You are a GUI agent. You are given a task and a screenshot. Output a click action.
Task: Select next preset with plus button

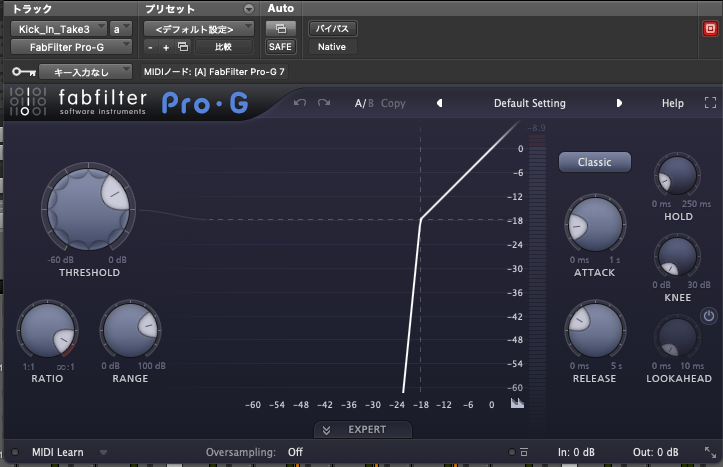pyautogui.click(x=166, y=47)
